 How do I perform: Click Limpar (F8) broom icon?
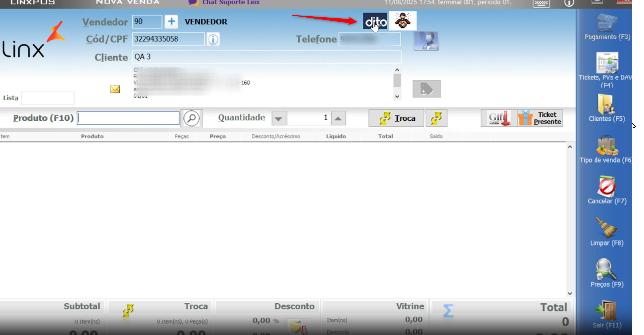[x=607, y=232]
